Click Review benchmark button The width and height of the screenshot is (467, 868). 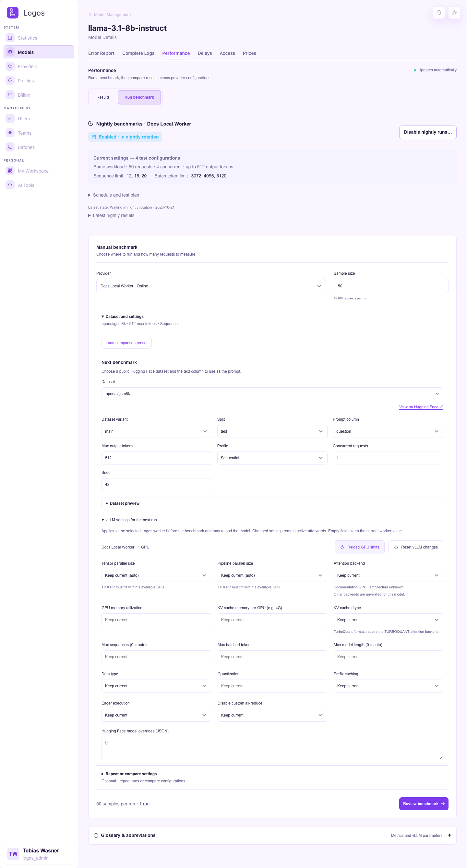click(x=424, y=804)
